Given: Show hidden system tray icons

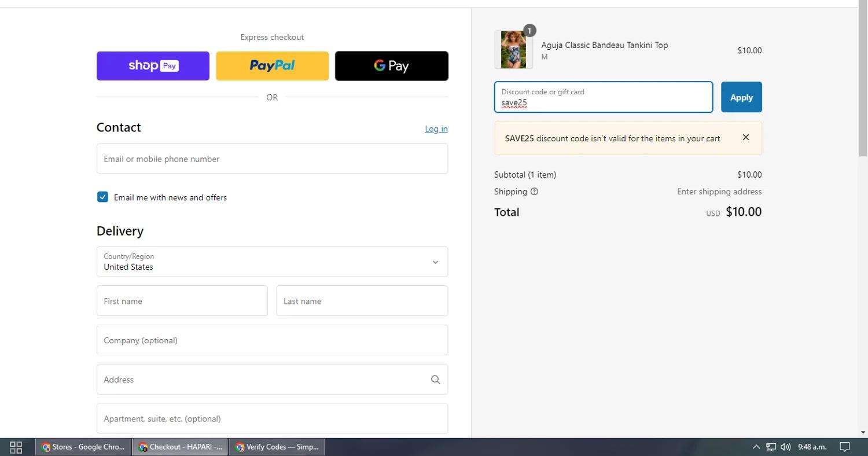Looking at the screenshot, I should [756, 447].
